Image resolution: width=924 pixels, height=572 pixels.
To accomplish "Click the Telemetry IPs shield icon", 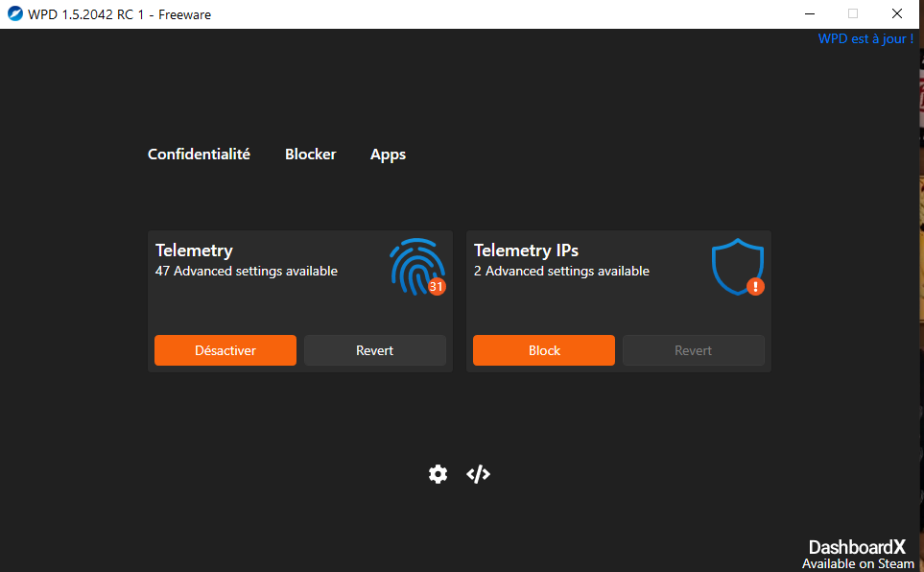I will click(x=736, y=267).
